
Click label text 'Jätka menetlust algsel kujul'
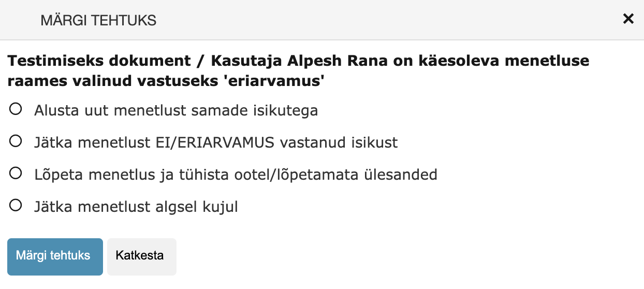[x=136, y=207]
